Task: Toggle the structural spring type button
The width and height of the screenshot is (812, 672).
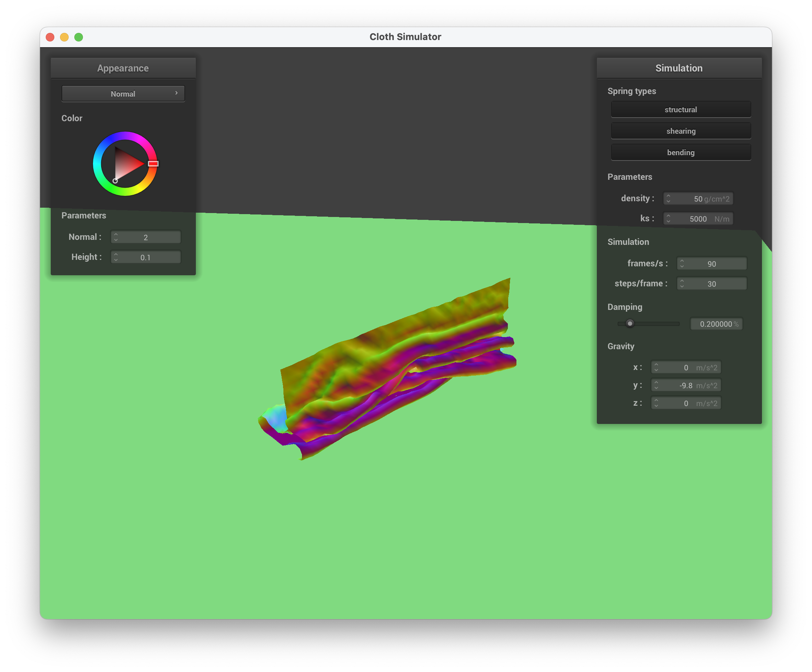Action: [x=680, y=109]
